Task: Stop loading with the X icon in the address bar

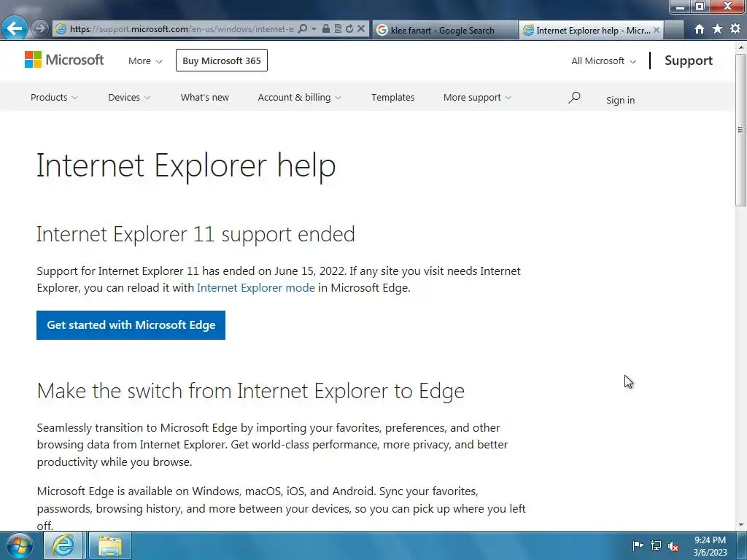Action: click(361, 28)
